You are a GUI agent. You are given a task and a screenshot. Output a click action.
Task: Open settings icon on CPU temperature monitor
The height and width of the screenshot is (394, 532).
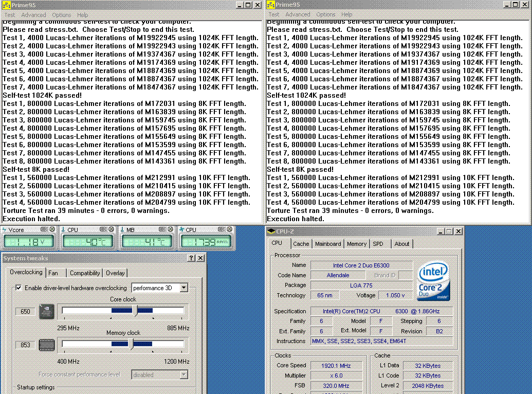coord(103,229)
